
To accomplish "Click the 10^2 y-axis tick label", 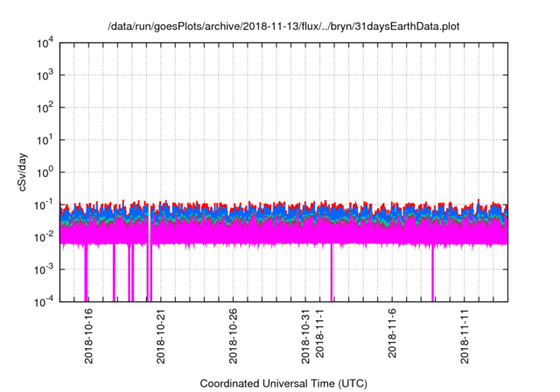I will [45, 108].
